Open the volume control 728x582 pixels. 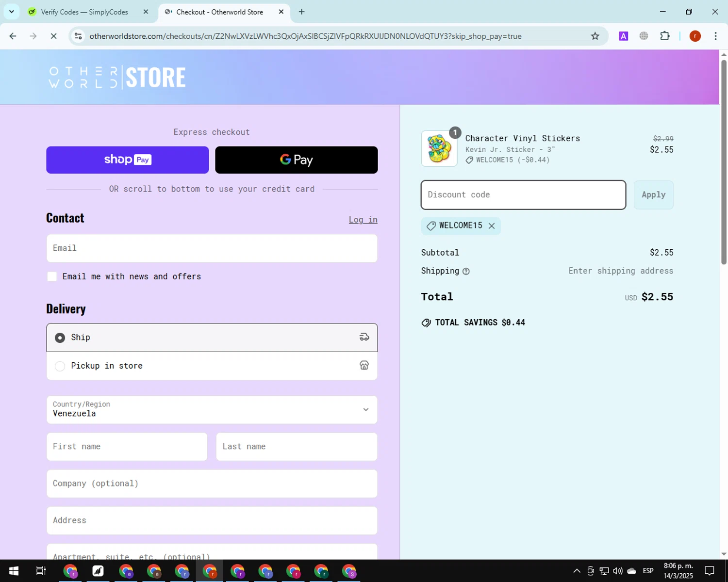point(618,571)
